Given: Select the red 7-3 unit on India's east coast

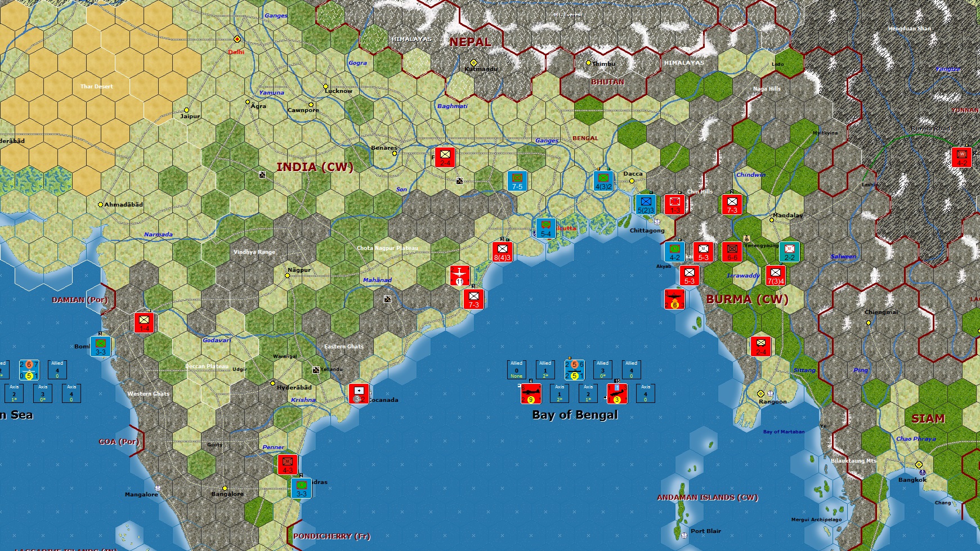Looking at the screenshot, I should tap(474, 299).
